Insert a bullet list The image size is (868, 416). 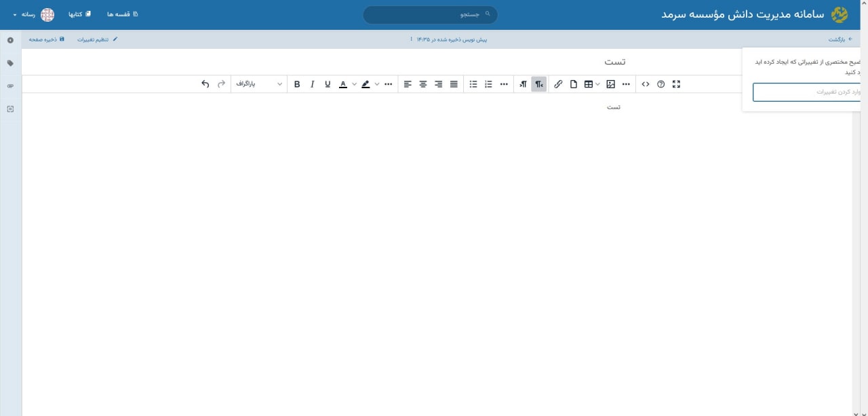click(473, 84)
